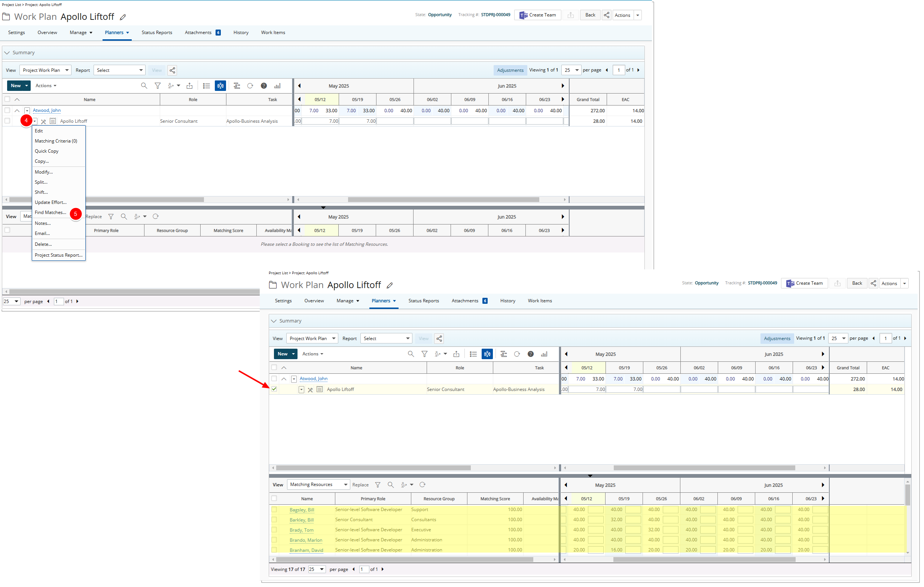Open Status Reports tab in upper screenshot

click(157, 33)
